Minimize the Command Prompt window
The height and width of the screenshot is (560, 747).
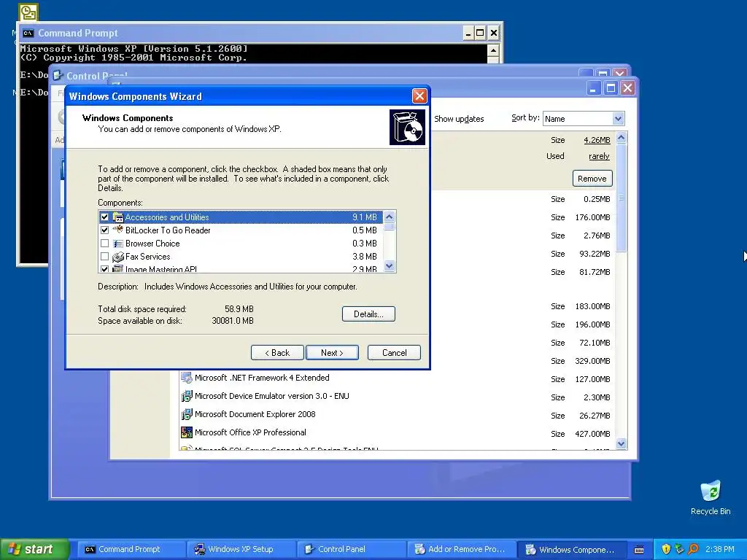468,34
